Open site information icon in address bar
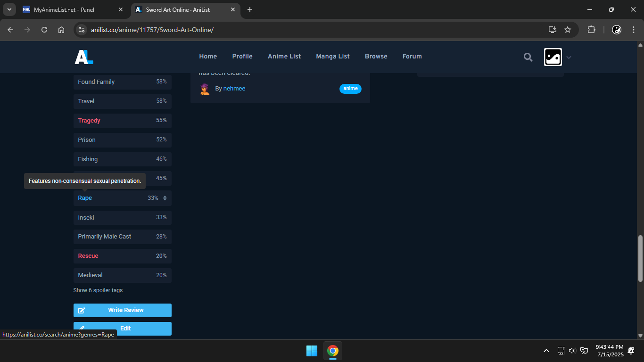Viewport: 644px width, 362px height. (82, 30)
